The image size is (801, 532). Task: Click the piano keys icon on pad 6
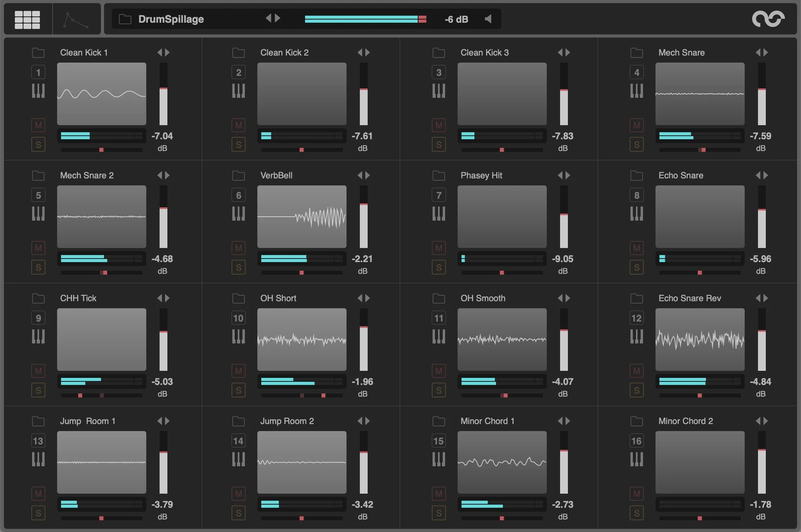click(x=238, y=214)
